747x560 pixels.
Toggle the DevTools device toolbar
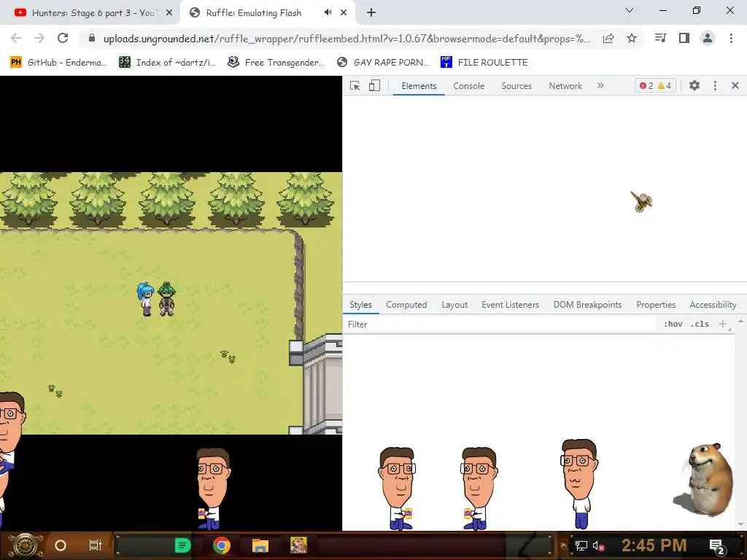click(x=374, y=86)
